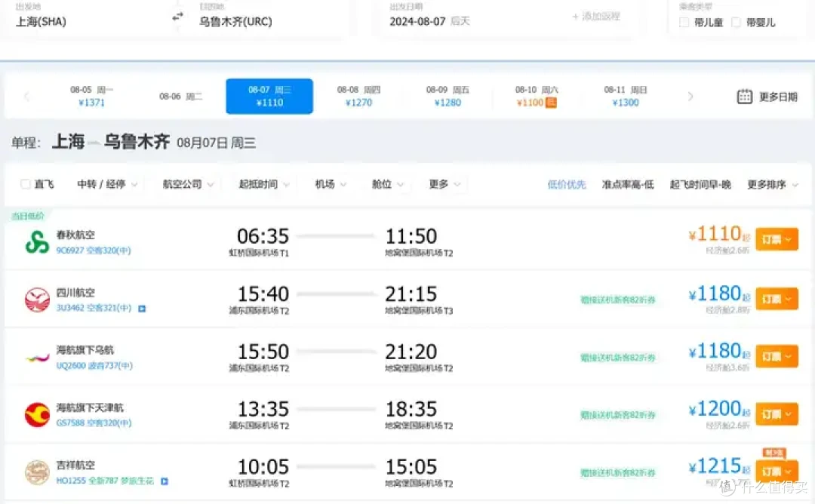Expand the 更多 filter dropdown

[445, 184]
